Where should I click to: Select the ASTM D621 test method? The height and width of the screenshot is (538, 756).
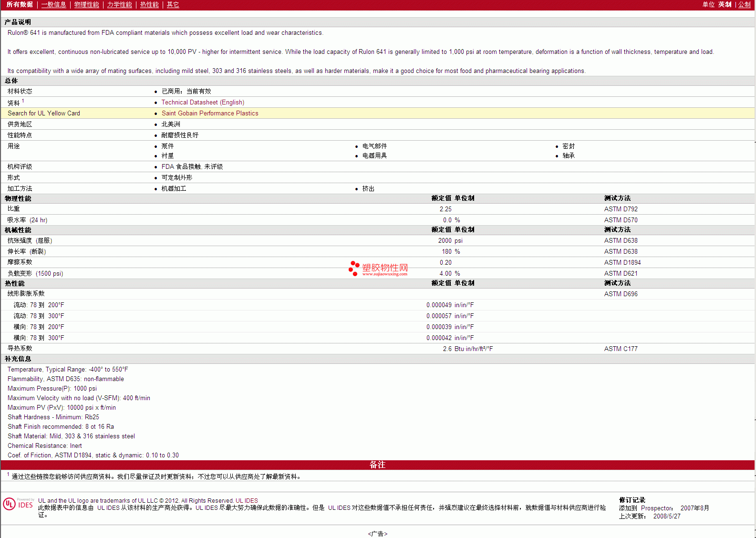click(621, 273)
